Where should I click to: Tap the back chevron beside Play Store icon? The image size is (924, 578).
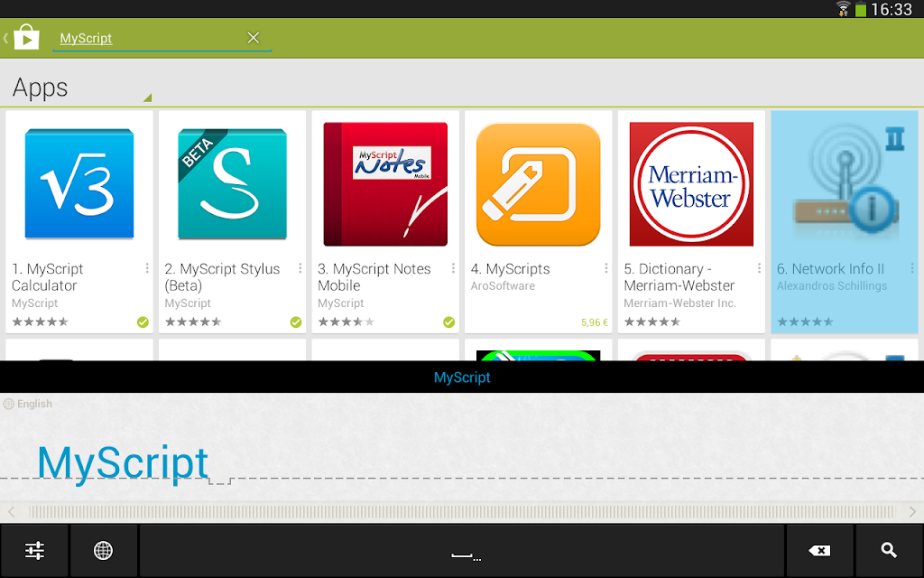pos(5,38)
